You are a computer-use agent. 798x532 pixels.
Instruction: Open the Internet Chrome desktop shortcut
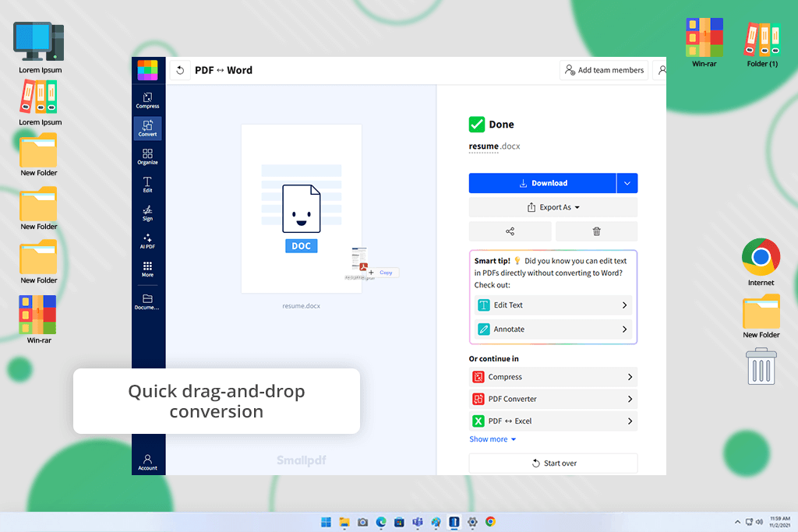pyautogui.click(x=761, y=262)
